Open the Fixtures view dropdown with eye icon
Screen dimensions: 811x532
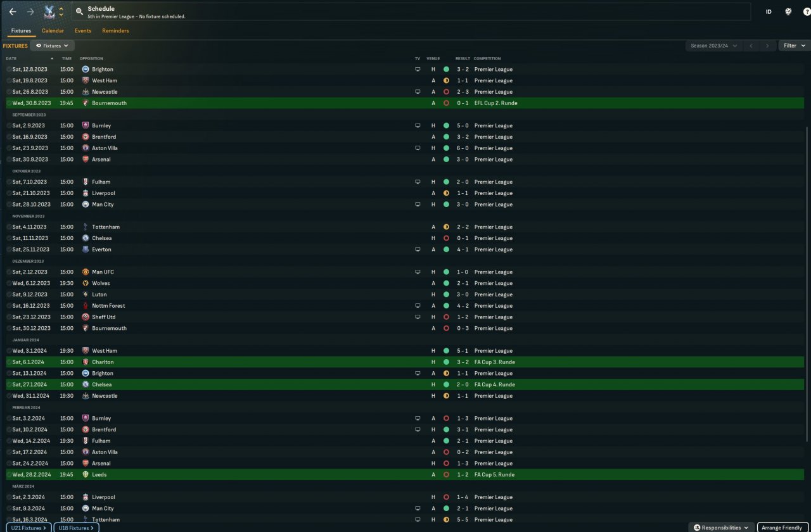tap(53, 46)
